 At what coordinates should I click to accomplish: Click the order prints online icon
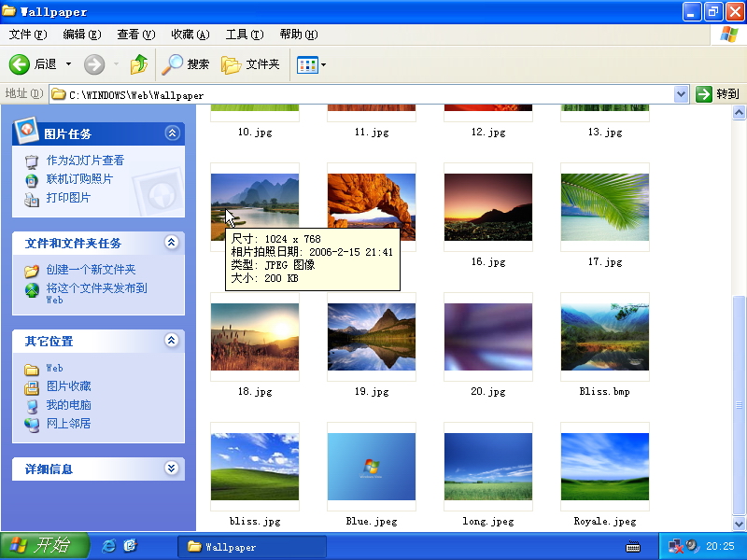coord(32,180)
